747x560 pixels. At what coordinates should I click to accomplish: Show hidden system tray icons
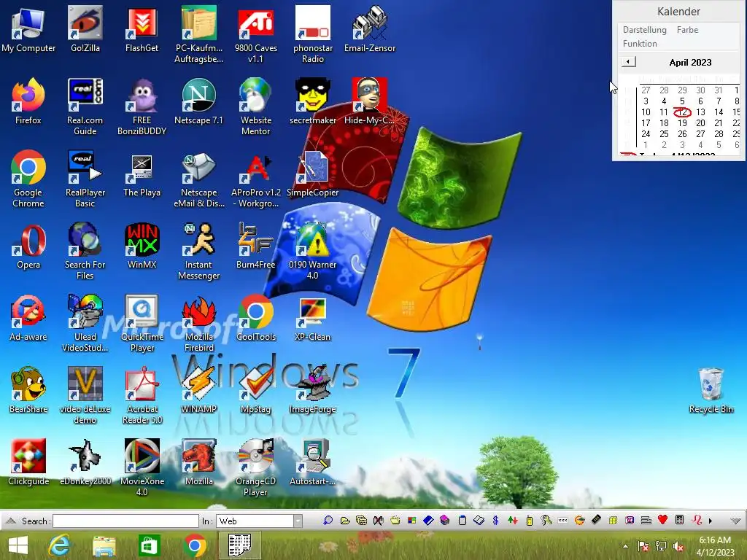(x=625, y=546)
